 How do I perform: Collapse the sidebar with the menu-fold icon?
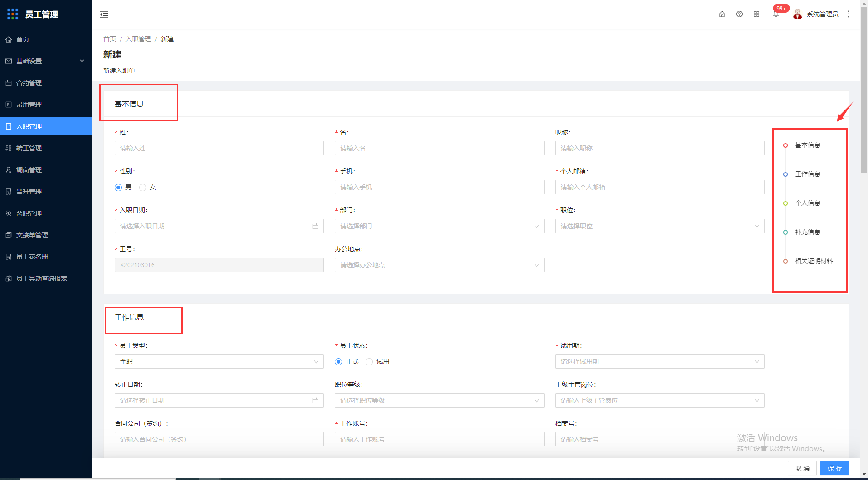(x=104, y=14)
